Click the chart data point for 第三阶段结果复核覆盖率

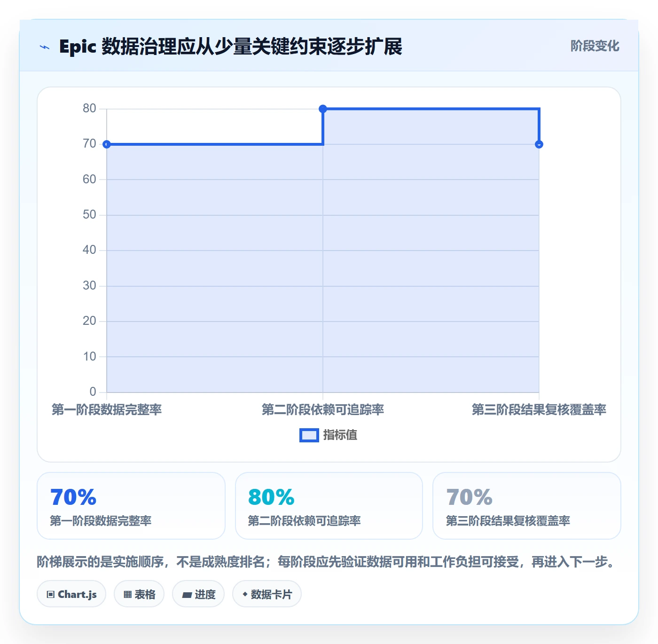(x=539, y=144)
